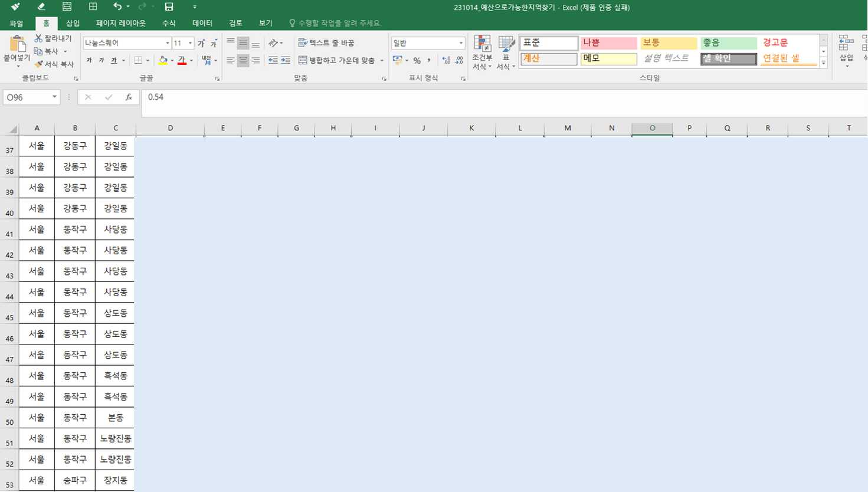Click the Undo arrow in Quick Access toolbar
Viewport: 868px width, 492px height.
point(117,6)
